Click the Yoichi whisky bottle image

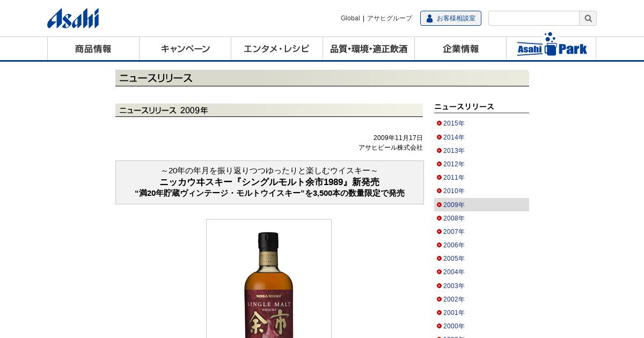269,279
